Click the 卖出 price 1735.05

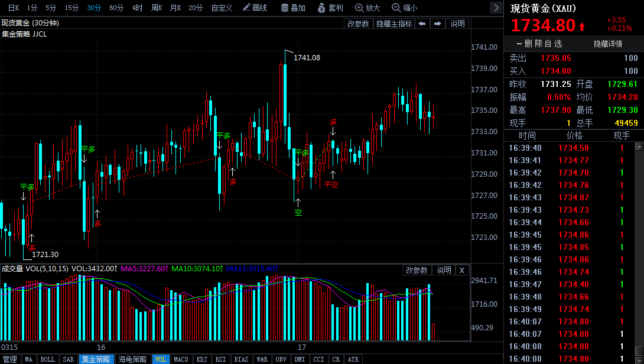coord(556,58)
